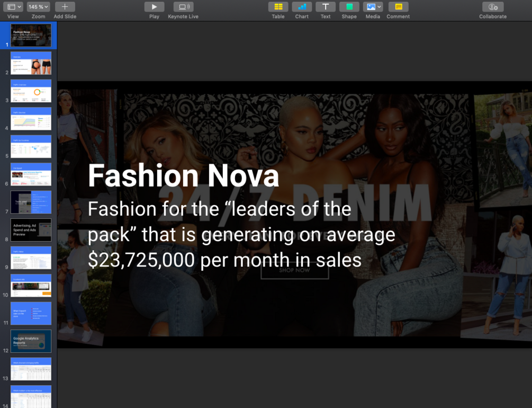Viewport: 532px width, 408px height.
Task: Select slide 5 thumbnail with world map
Action: [x=31, y=146]
